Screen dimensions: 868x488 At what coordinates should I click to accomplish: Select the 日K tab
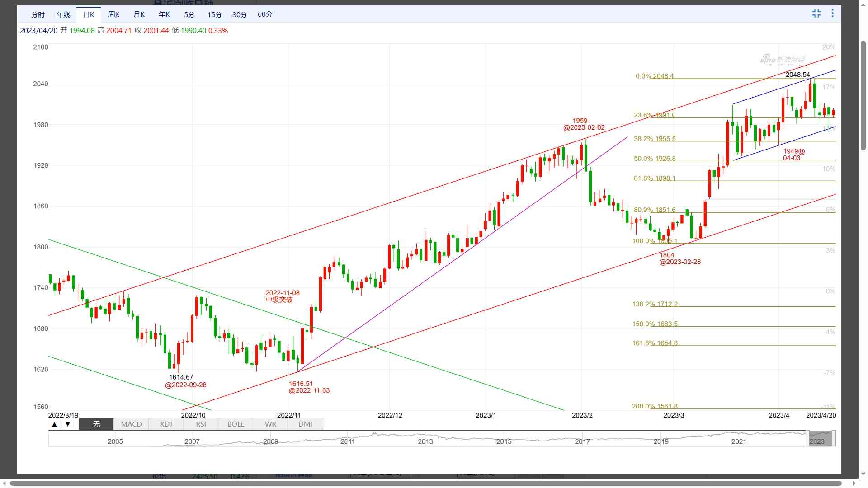[89, 14]
